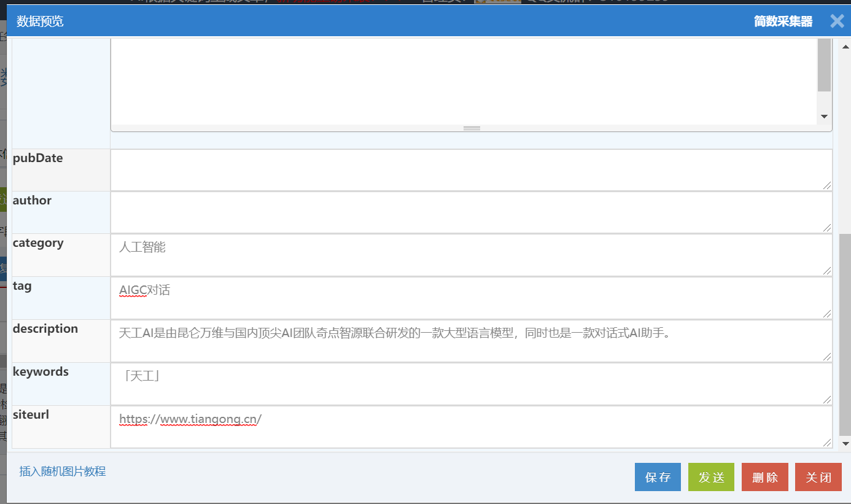851x504 pixels.
Task: Focus the pubDate input field
Action: [x=472, y=170]
